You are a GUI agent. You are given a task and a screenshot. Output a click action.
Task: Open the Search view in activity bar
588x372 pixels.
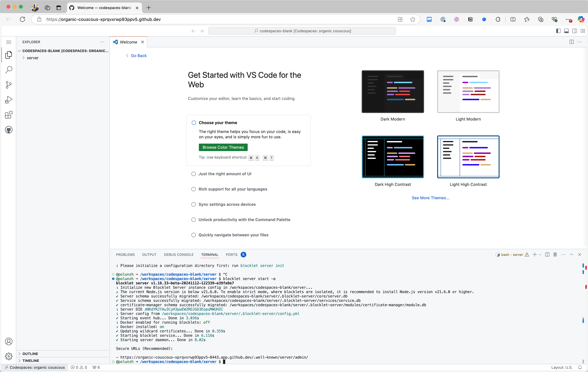[x=9, y=70]
